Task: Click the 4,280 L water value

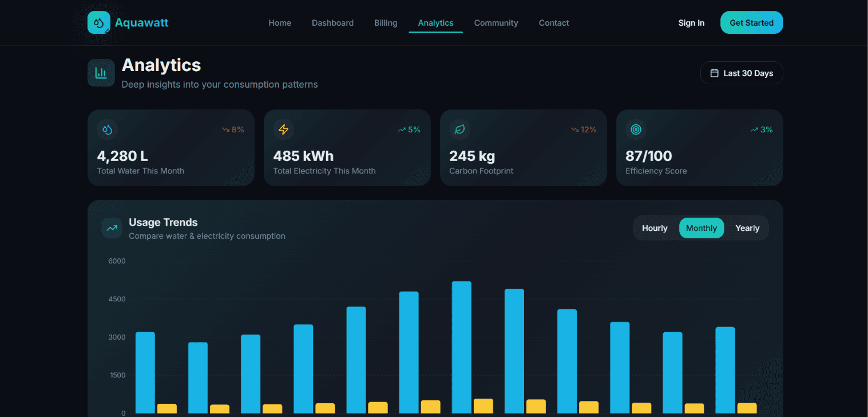Action: pyautogui.click(x=122, y=156)
